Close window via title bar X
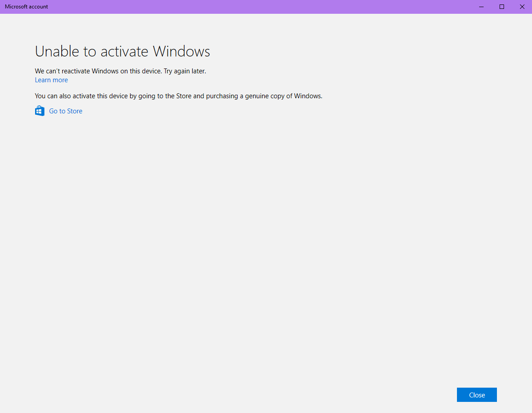 [522, 7]
